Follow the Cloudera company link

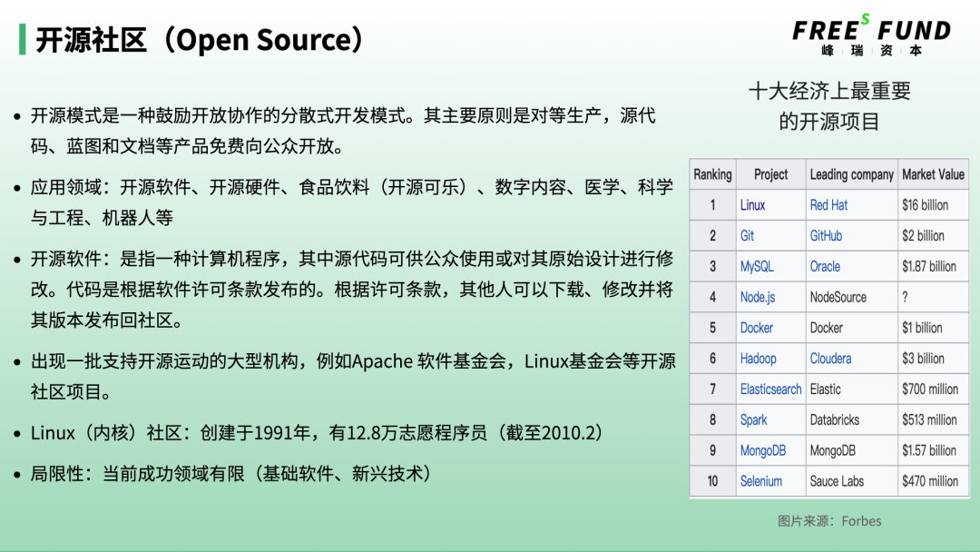click(830, 359)
